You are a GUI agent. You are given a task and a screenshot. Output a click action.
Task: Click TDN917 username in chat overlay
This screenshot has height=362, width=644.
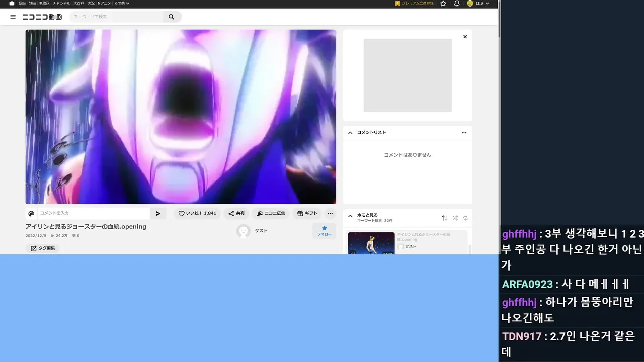click(x=522, y=336)
